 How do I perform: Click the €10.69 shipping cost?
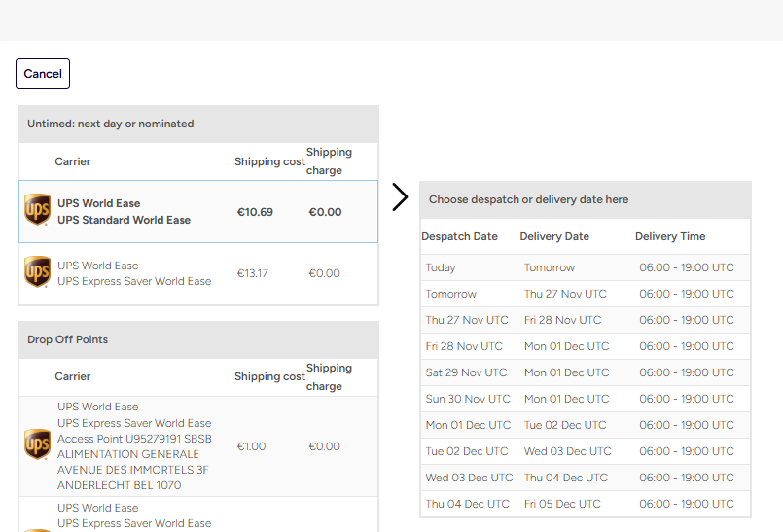point(255,212)
